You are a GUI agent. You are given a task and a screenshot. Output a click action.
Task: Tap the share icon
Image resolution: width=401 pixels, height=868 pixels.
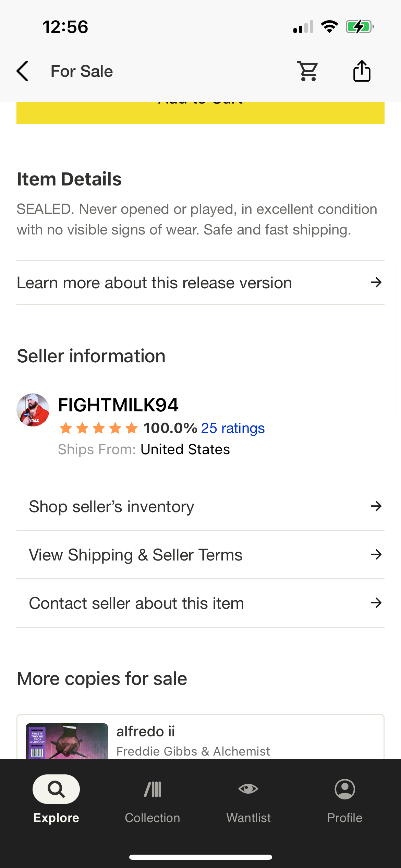tap(362, 71)
